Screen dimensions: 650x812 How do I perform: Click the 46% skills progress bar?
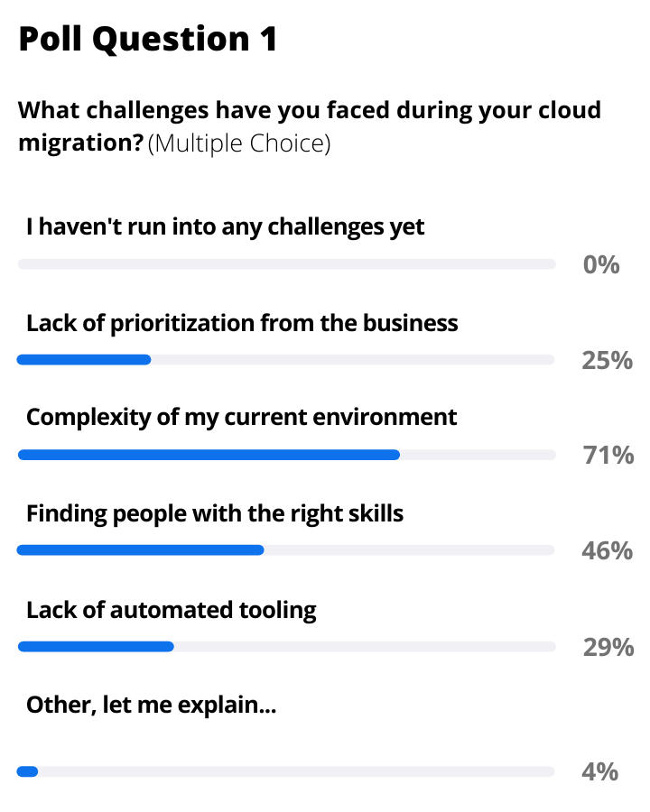click(286, 549)
